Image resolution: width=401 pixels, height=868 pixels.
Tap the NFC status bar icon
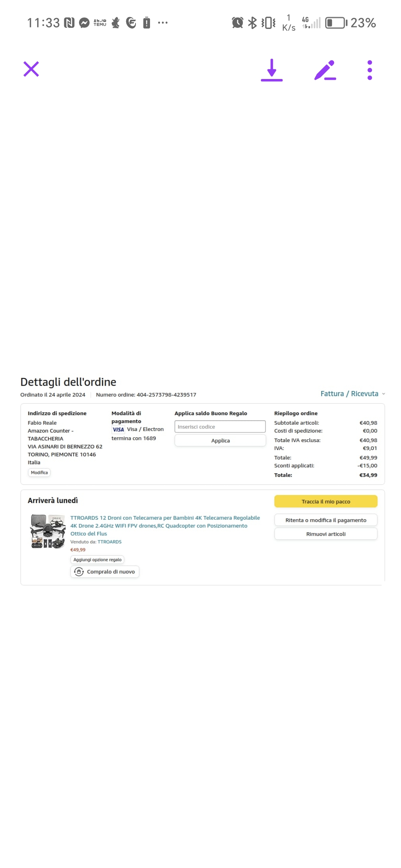(x=69, y=23)
